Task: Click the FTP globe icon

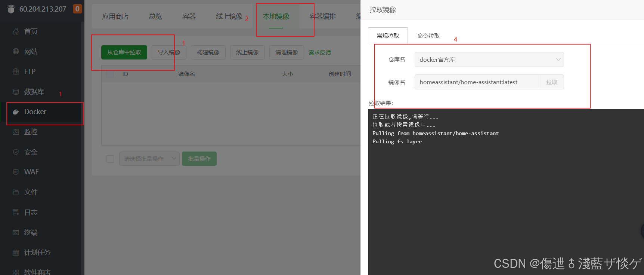Action: [x=16, y=71]
